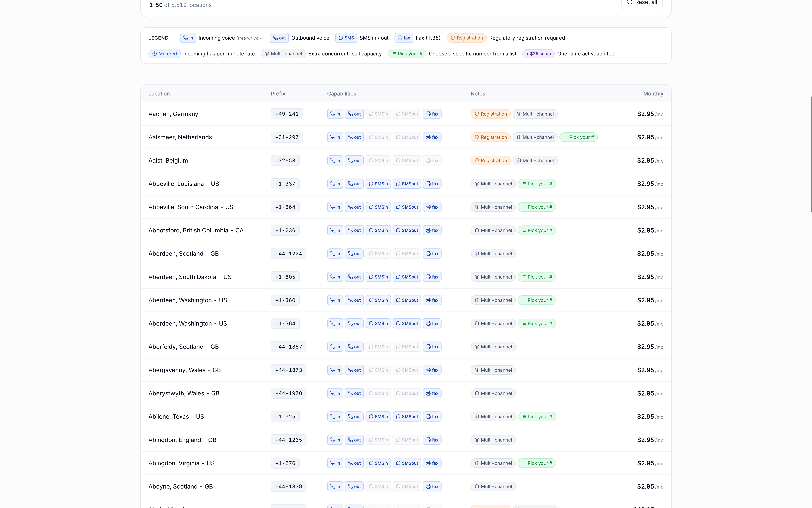Click the +31-297 prefix badge
The image size is (812, 508).
[x=287, y=137]
